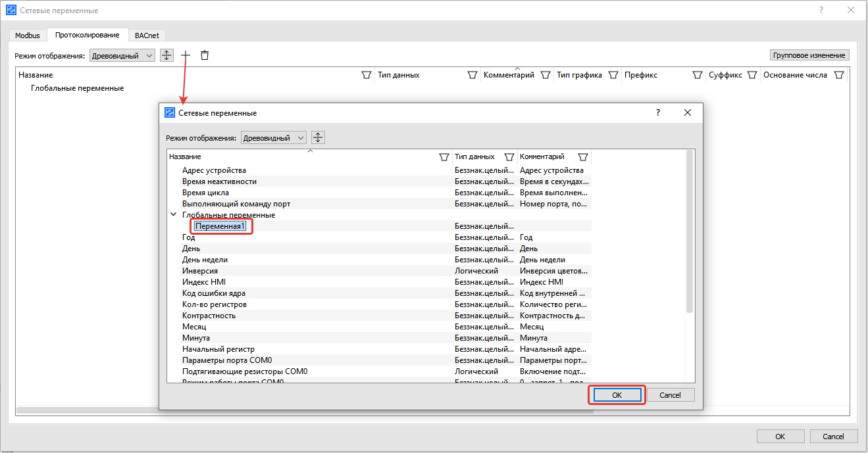Open the Древовидный dropdown inside the dialog

pos(273,138)
